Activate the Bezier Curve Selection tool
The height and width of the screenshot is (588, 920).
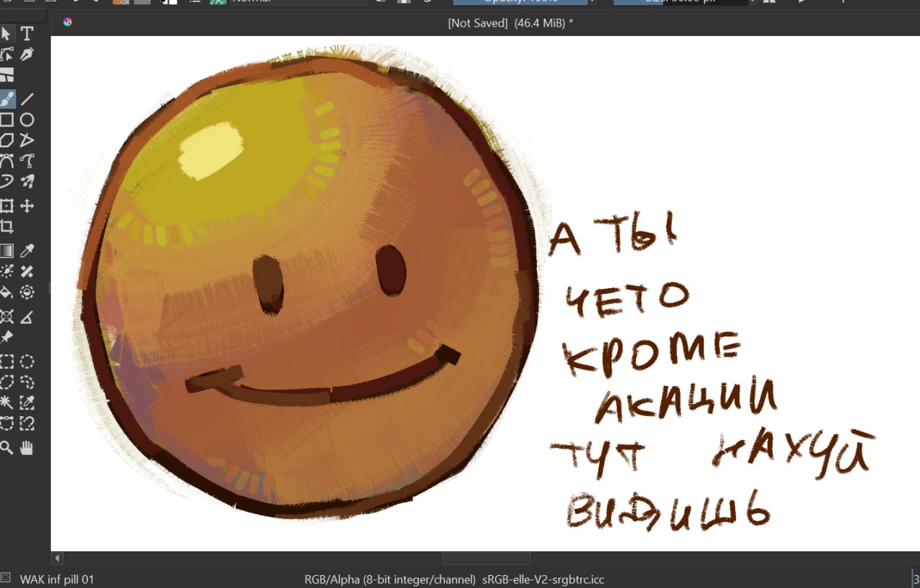tap(6, 423)
